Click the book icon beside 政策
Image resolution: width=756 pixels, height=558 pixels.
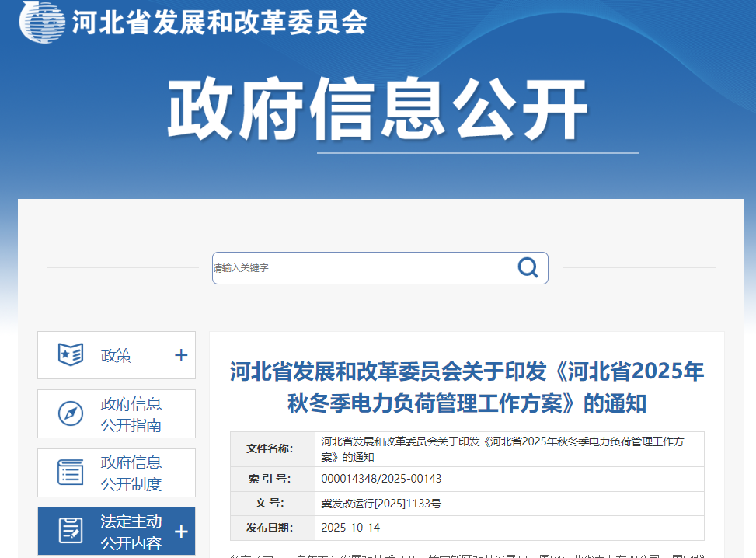click(x=69, y=355)
